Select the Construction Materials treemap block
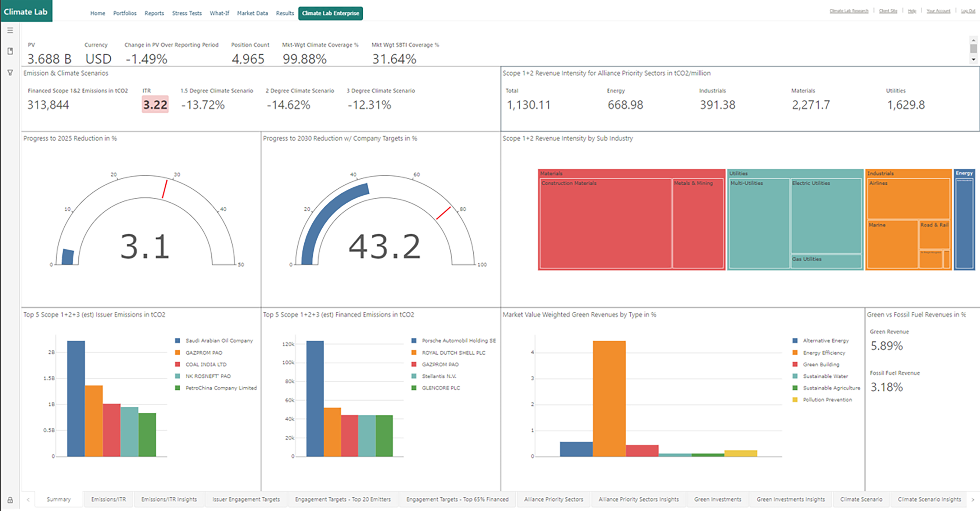The image size is (980, 511). [606, 224]
